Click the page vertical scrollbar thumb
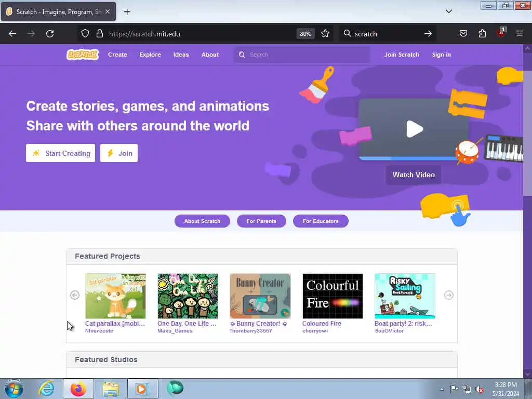 (x=527, y=133)
